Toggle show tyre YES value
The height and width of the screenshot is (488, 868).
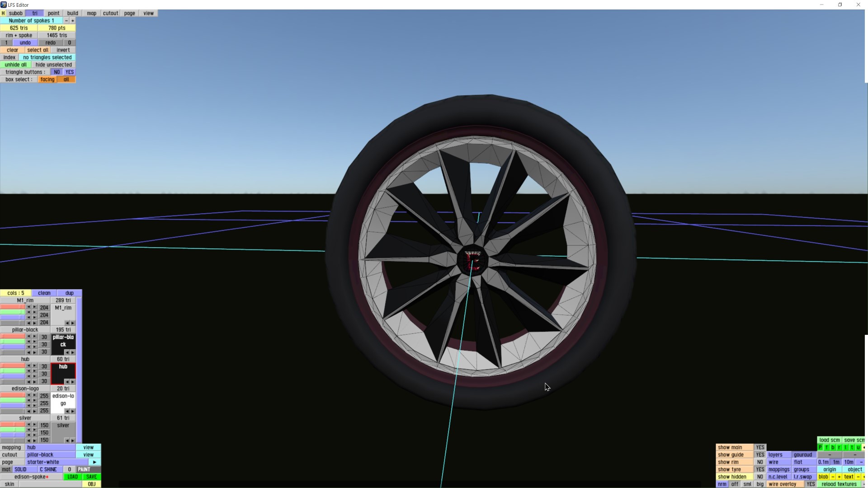pyautogui.click(x=759, y=469)
